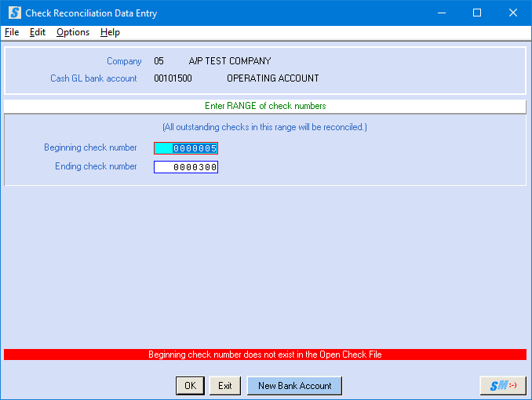Click the 'Company' label
532x400 pixels.
click(x=124, y=61)
